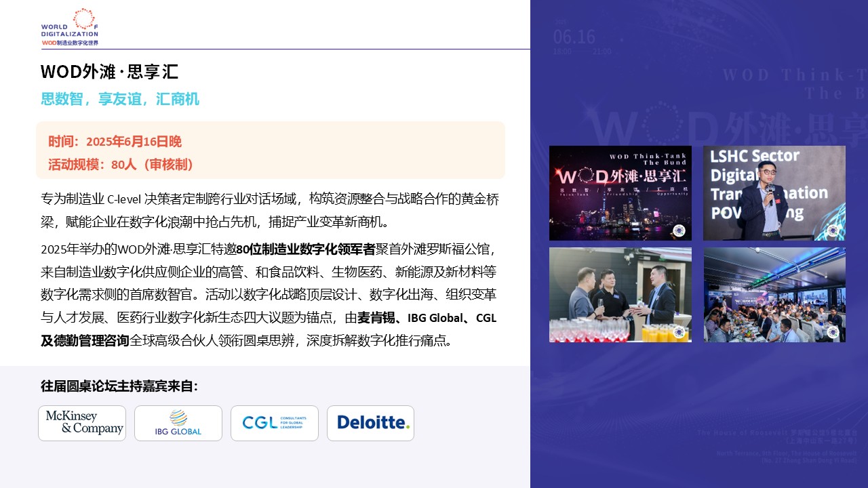
Task: Click the WOD外滩·思享汇 night skyline photo
Action: 620,193
